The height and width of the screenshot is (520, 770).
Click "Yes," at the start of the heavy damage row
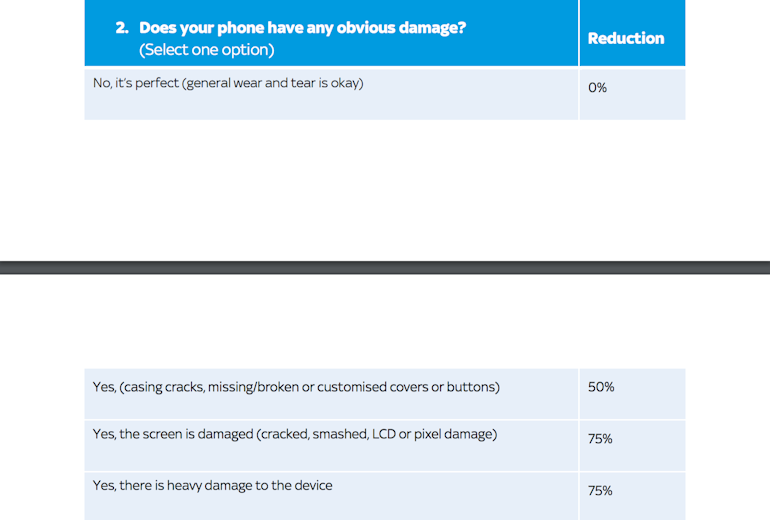[105, 486]
